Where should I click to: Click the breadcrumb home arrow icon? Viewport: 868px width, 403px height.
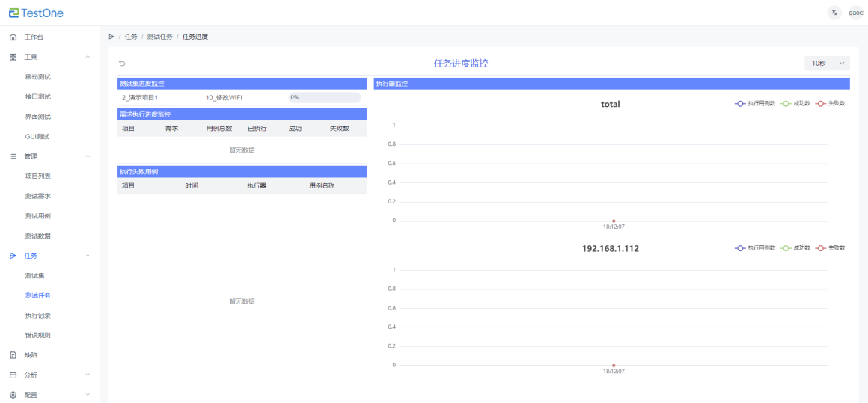(x=111, y=37)
